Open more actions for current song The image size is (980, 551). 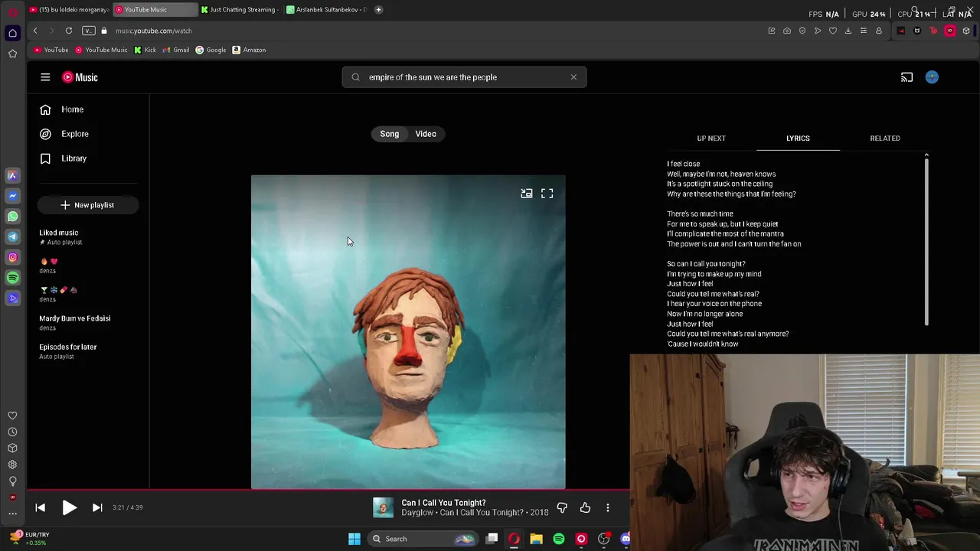[x=608, y=507]
